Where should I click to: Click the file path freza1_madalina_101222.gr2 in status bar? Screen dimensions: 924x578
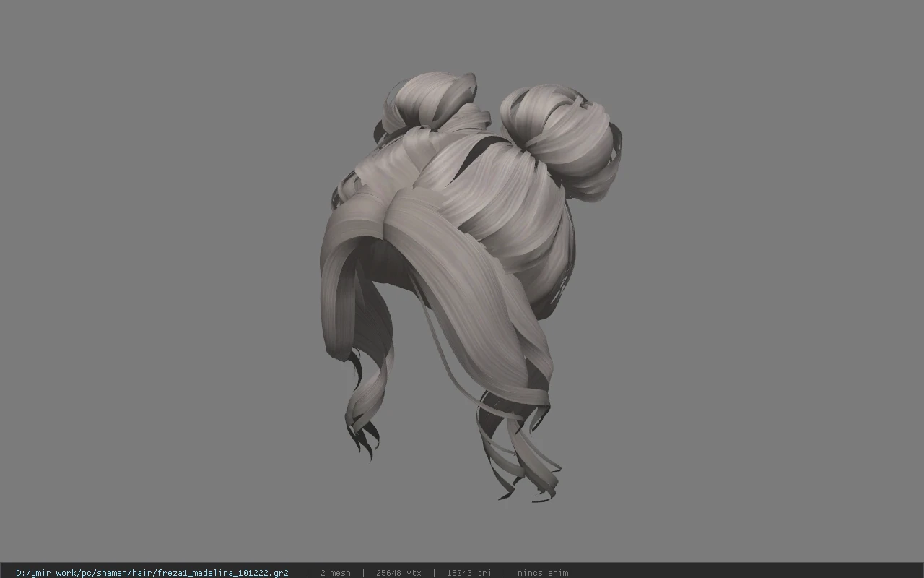click(152, 573)
